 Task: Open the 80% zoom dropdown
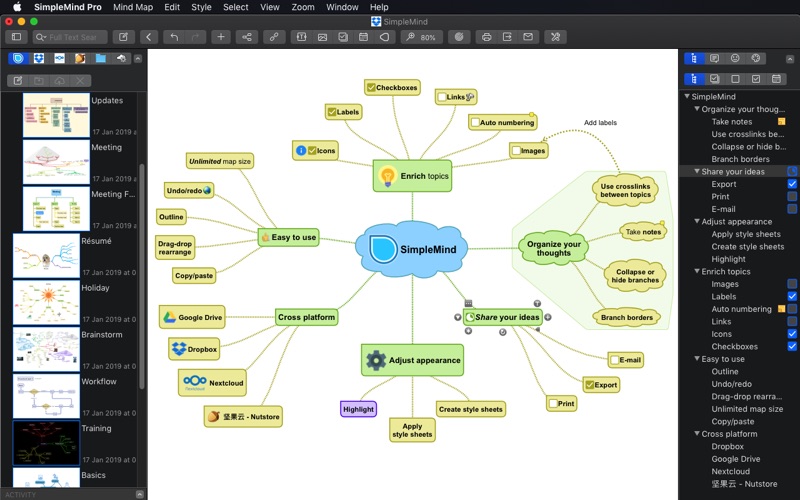click(x=422, y=37)
